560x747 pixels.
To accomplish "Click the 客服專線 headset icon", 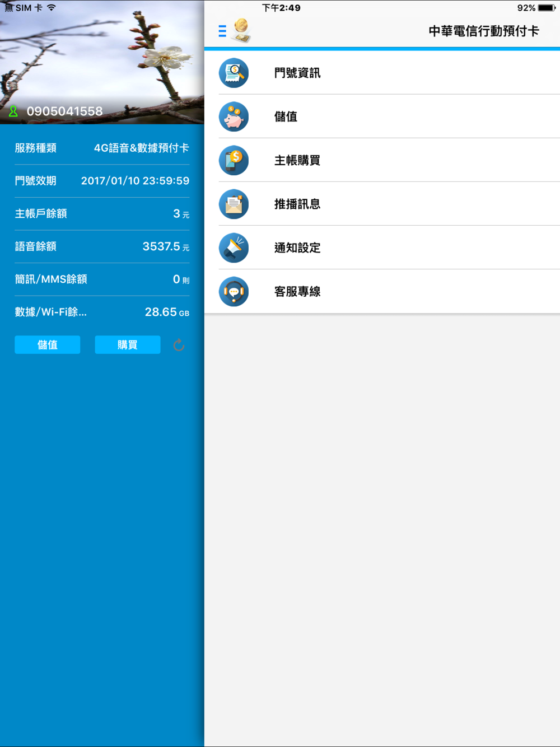I will pos(234,291).
